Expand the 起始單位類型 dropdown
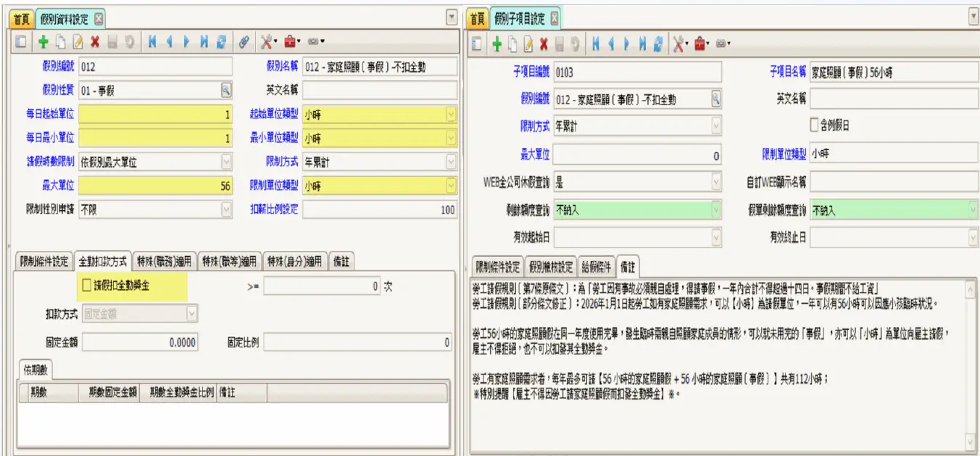The image size is (980, 456). coord(451,115)
